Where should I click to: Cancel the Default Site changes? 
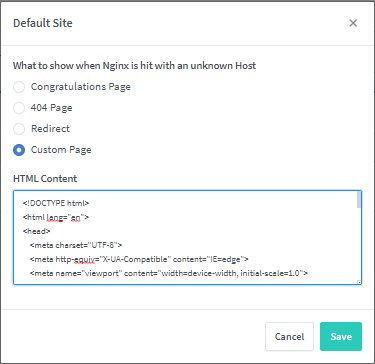289,336
